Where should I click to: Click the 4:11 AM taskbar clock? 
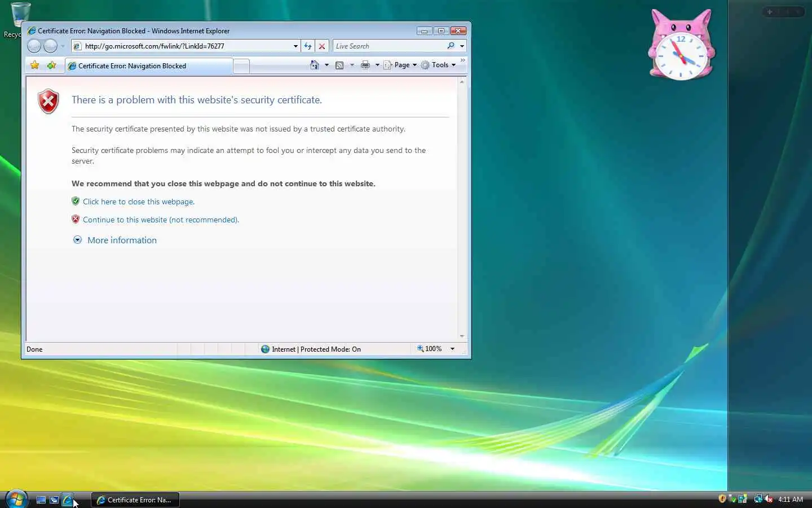point(791,500)
